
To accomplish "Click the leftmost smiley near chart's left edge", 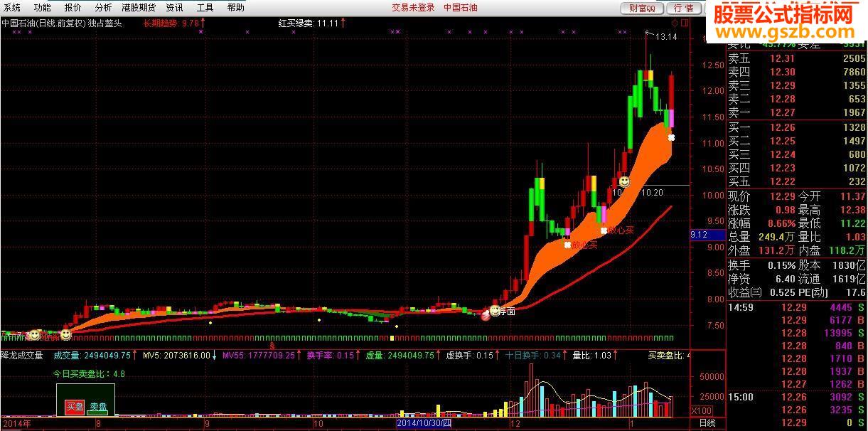I will 33,334.
